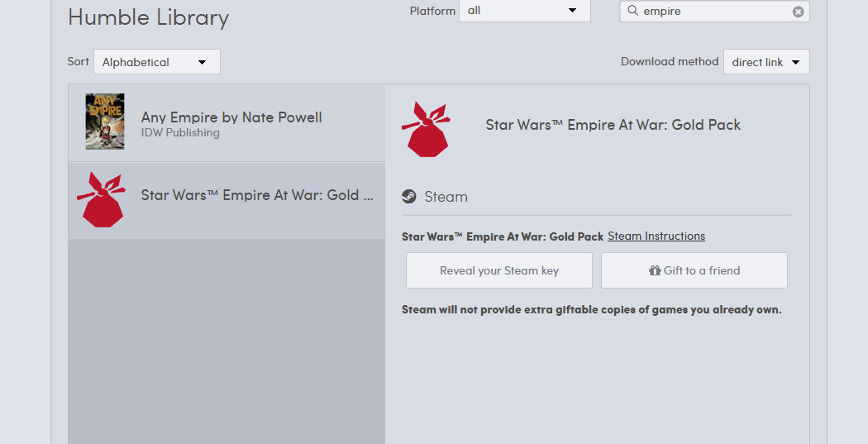Click the Star Wars Empire At War: Gold Pack detail title
868x444 pixels.
[613, 125]
